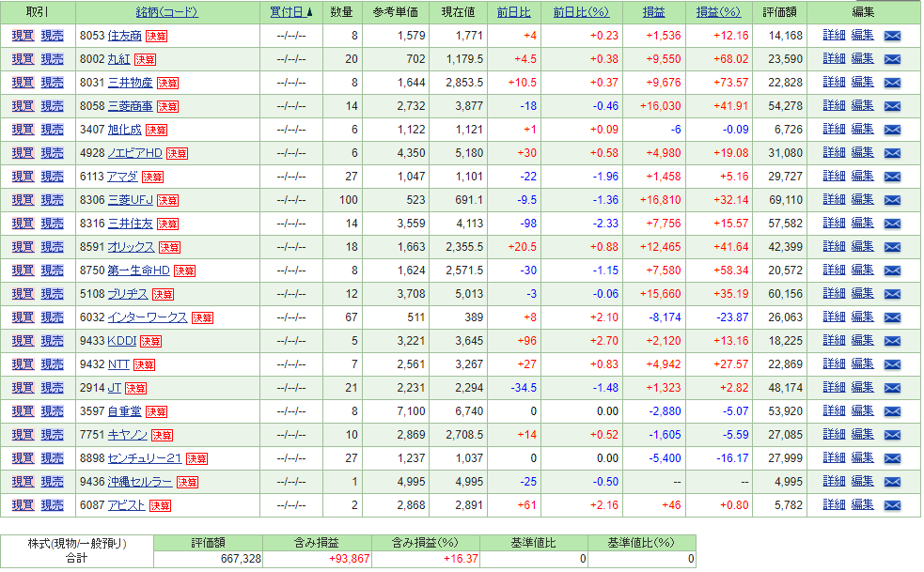Viewport: 924px width, 572px height.
Task: Sort table by 前日比(%) header
Action: [x=581, y=12]
